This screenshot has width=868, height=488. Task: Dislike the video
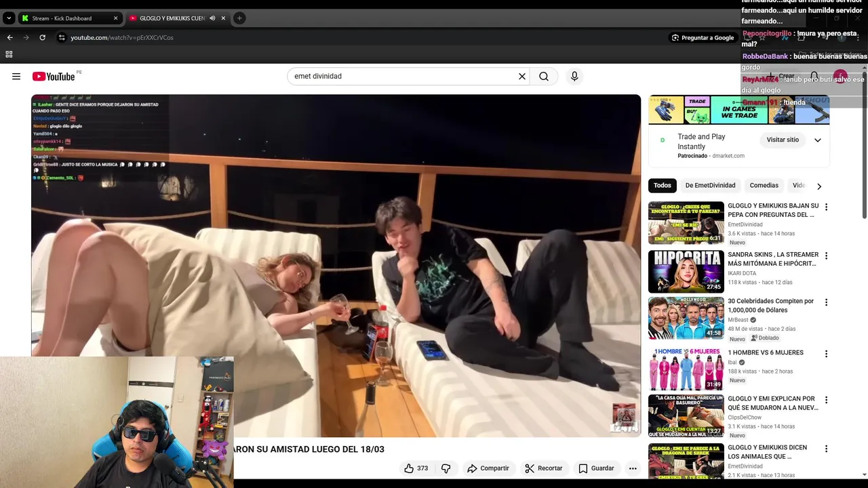(446, 468)
